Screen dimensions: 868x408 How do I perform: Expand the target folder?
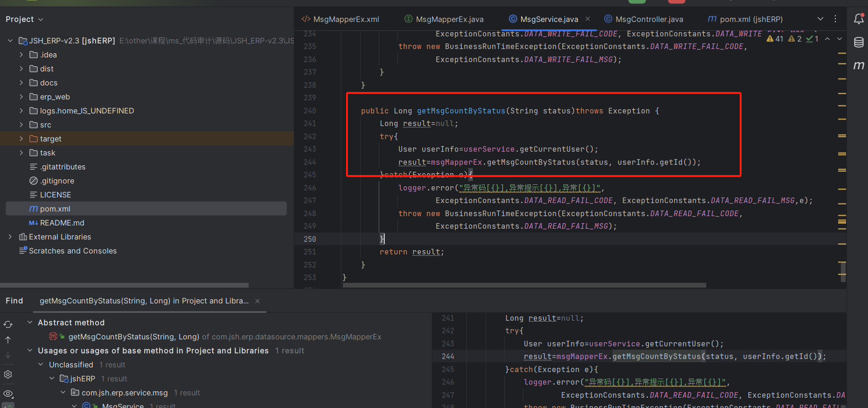(x=21, y=139)
